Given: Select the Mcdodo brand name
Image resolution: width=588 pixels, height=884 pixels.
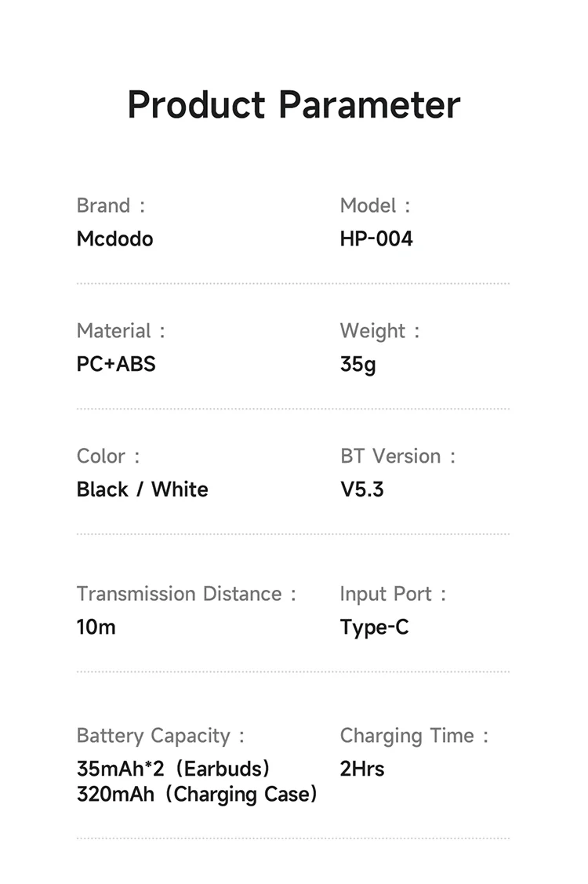Looking at the screenshot, I should tap(114, 238).
